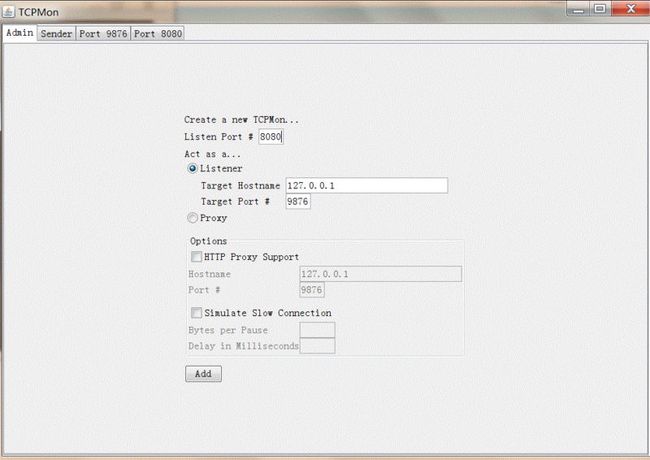Click the 'Target Hostname' label
Screen dimensions: 650x460
coord(240,186)
